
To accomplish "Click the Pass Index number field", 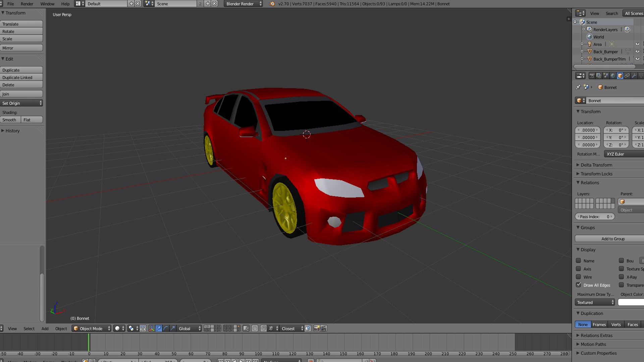I will [595, 217].
